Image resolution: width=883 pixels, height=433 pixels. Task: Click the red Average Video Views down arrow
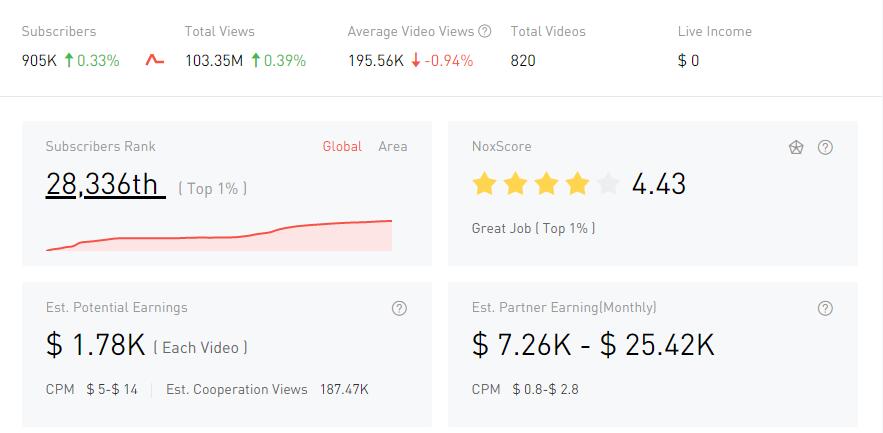(x=415, y=60)
